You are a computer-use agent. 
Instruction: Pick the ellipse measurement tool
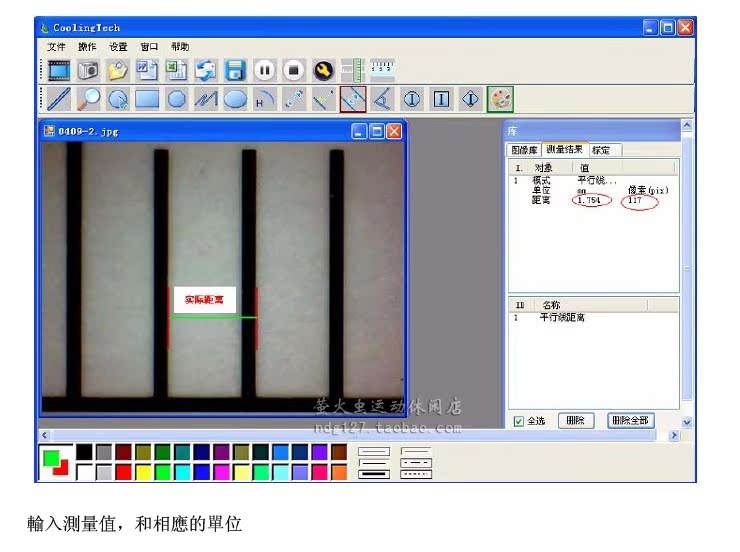(235, 99)
